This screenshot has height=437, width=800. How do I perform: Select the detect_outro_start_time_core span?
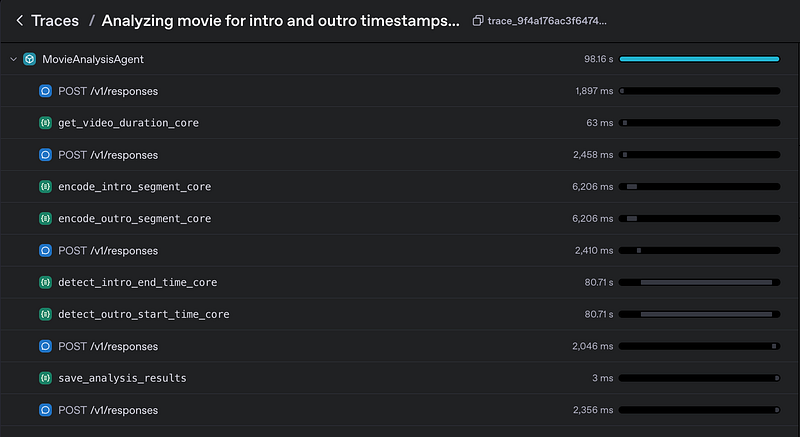tap(143, 314)
